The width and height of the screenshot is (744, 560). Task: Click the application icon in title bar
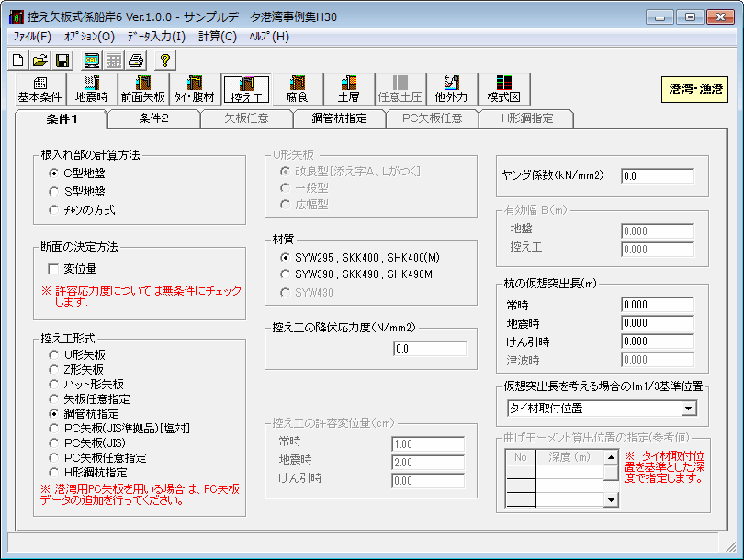(x=17, y=17)
